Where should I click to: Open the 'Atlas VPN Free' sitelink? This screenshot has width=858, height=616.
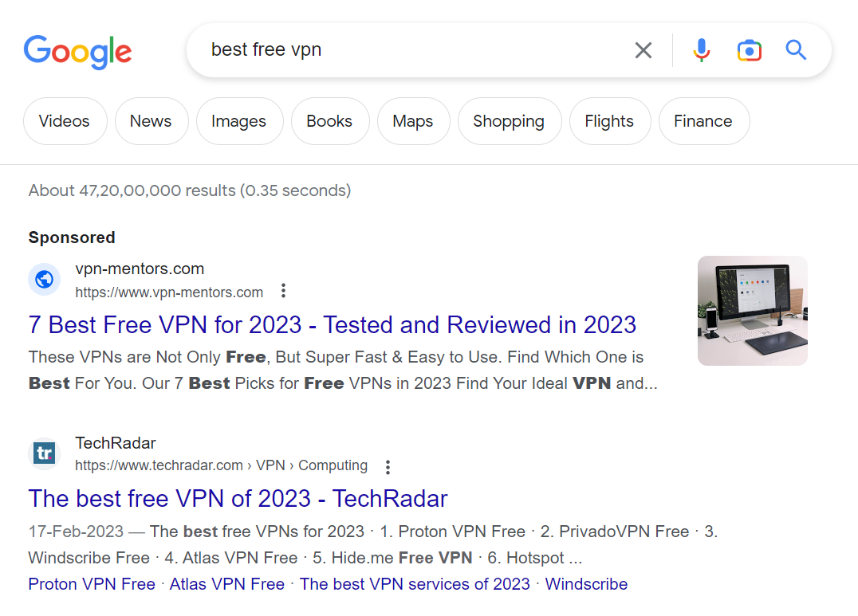pyautogui.click(x=227, y=584)
